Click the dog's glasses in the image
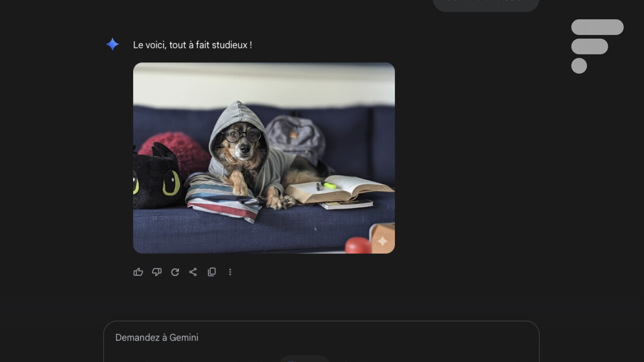644x362 pixels. [x=243, y=135]
